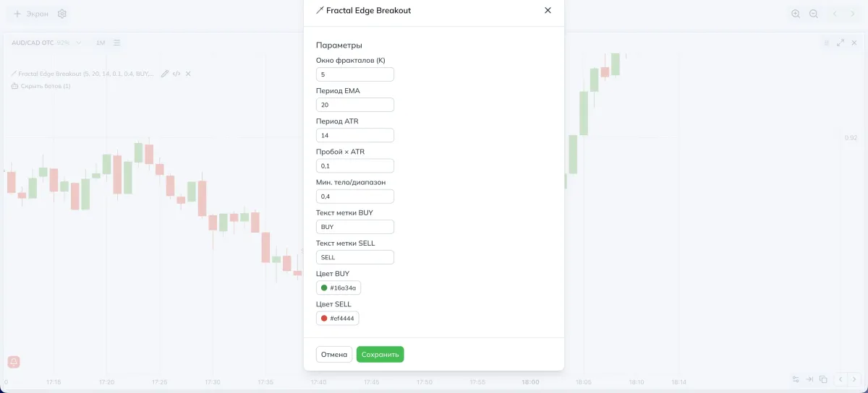868x393 pixels.
Task: Open the Цвет SELL color picker
Action: 338,319
